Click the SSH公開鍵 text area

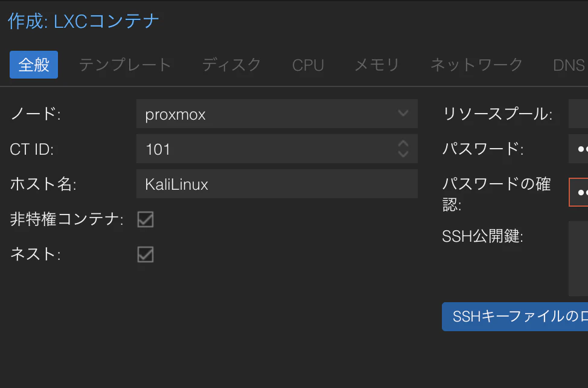(578, 259)
